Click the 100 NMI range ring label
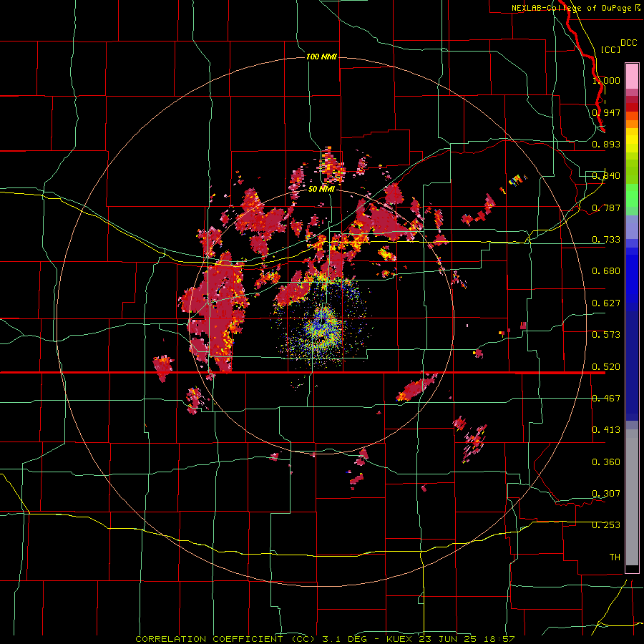 pos(321,57)
